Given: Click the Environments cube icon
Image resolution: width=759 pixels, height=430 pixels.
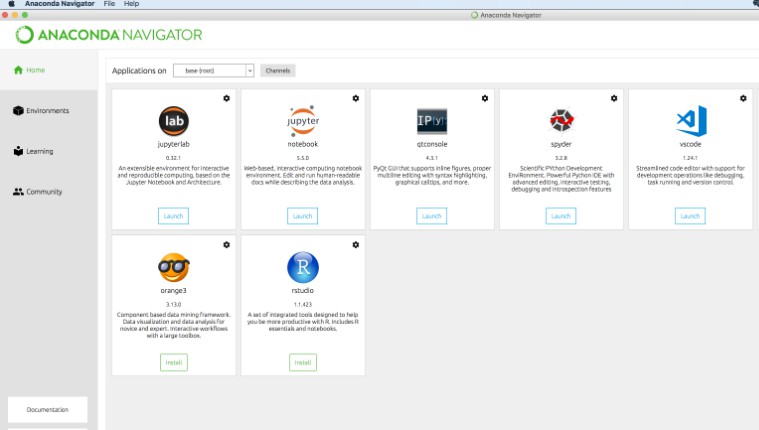Looking at the screenshot, I should pyautogui.click(x=18, y=110).
